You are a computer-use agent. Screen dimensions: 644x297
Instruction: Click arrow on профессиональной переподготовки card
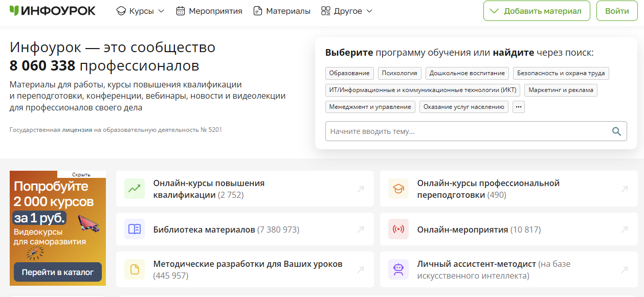pos(625,189)
